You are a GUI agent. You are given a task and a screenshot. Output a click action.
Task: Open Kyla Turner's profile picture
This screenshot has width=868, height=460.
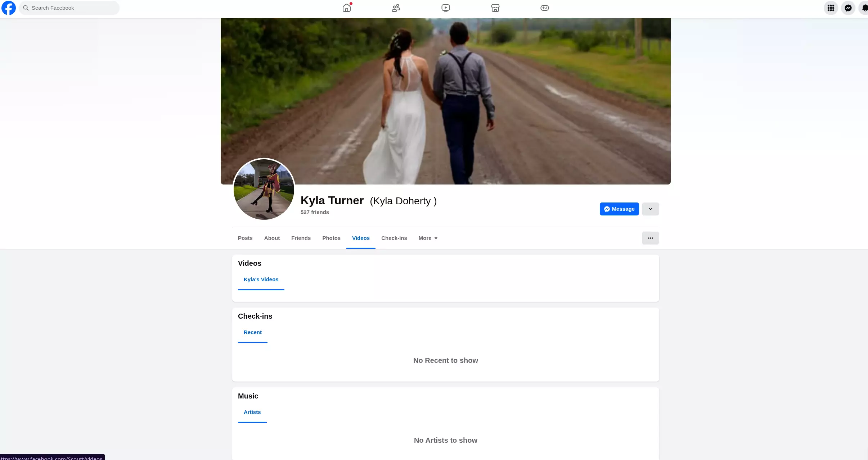click(x=264, y=190)
